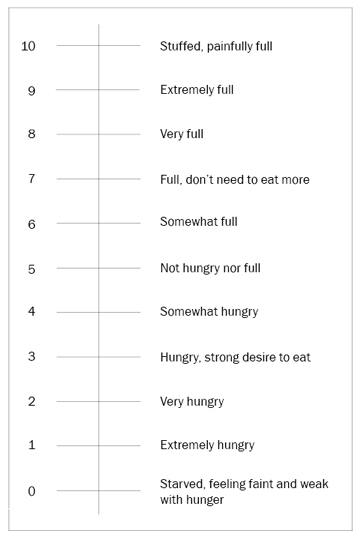Select the number 5 scale label
The image size is (362, 540).
tap(31, 269)
